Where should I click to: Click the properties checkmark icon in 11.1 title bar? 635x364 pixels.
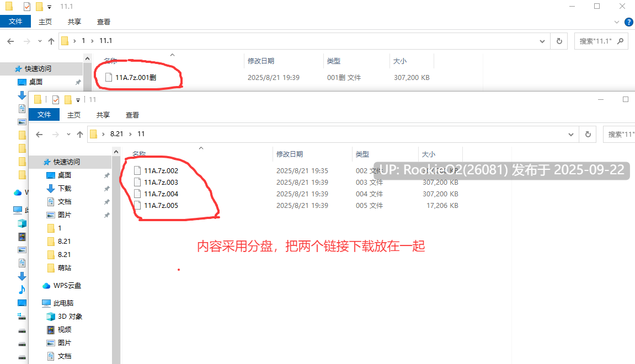coord(26,7)
